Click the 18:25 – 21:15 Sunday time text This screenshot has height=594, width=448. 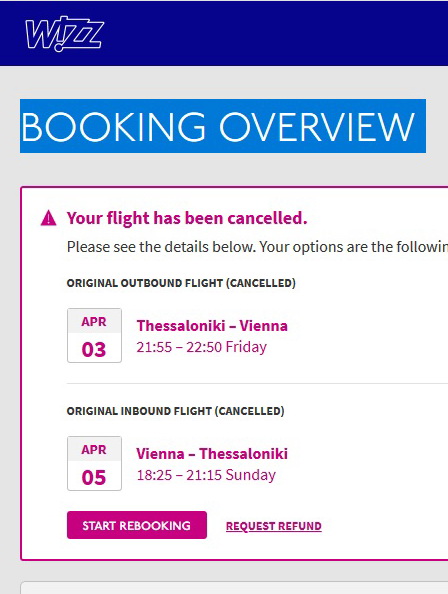206,475
